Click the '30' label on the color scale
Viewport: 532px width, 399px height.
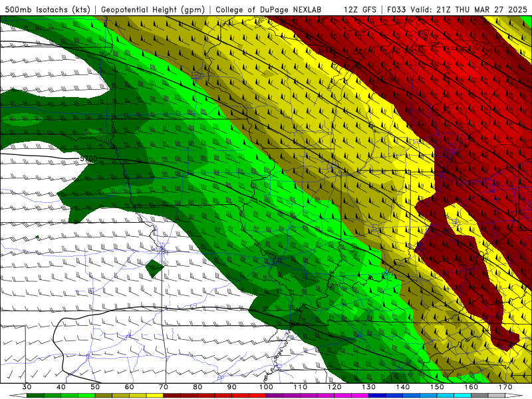(x=27, y=387)
